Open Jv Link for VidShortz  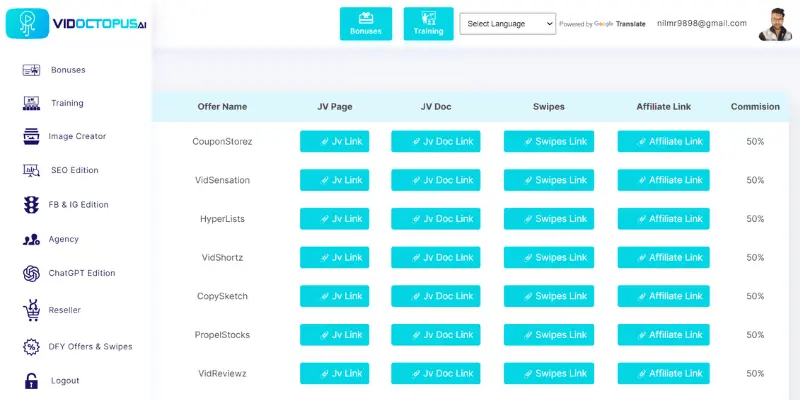pyautogui.click(x=335, y=258)
